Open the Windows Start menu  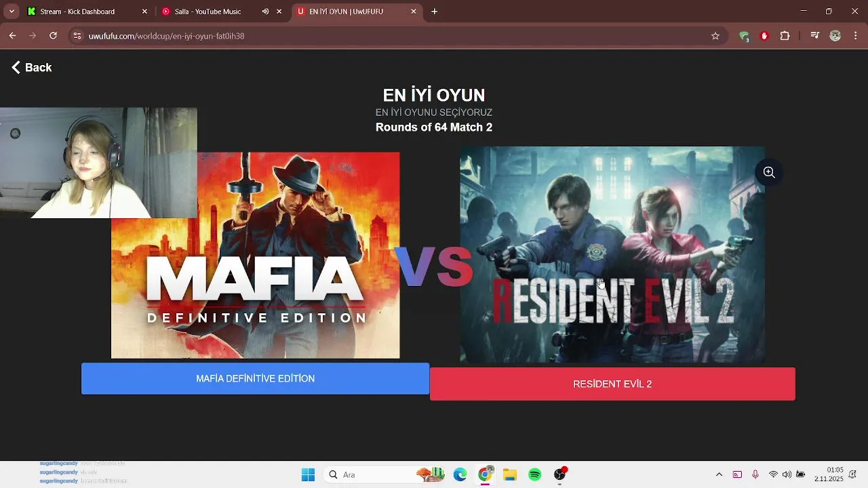[x=308, y=474]
